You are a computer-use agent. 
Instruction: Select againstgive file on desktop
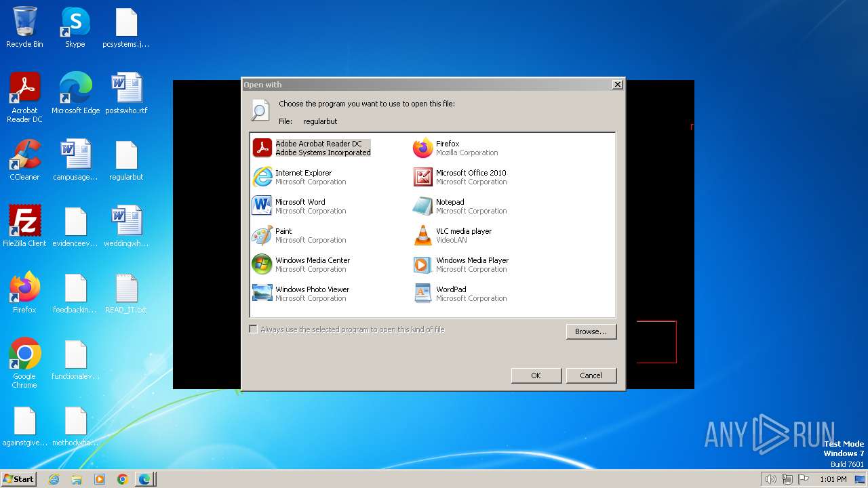click(x=24, y=426)
